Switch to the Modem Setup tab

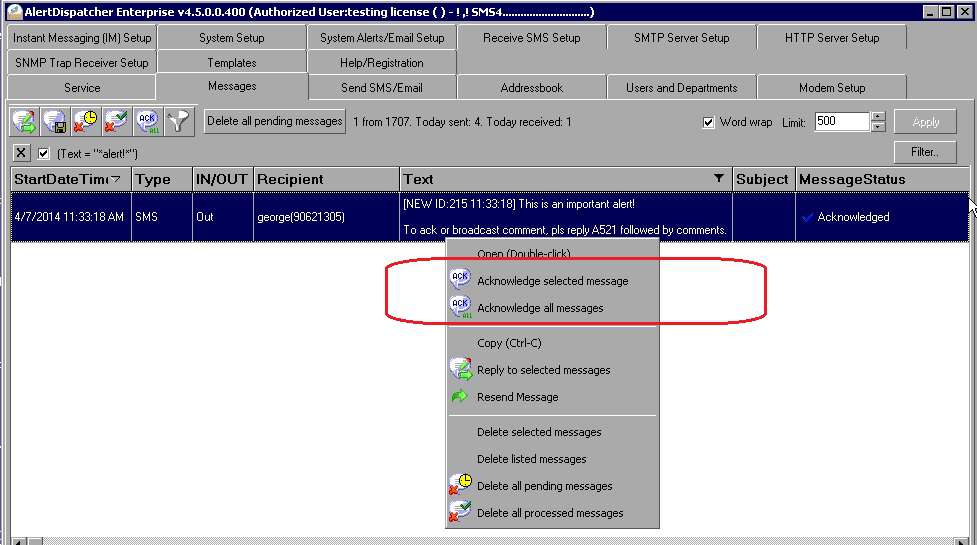coord(832,88)
